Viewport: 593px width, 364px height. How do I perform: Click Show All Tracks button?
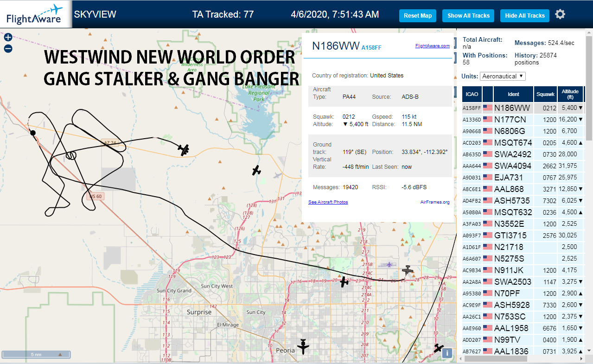pyautogui.click(x=468, y=16)
